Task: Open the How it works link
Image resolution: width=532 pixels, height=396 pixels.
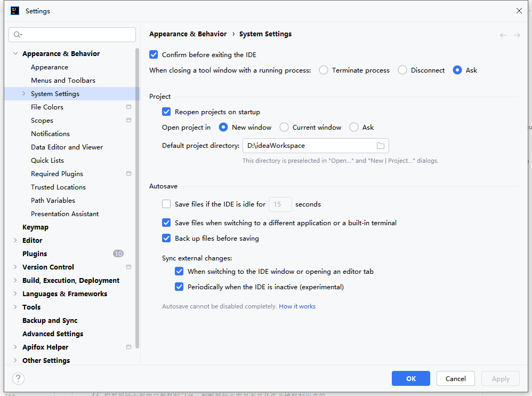Action: click(297, 306)
